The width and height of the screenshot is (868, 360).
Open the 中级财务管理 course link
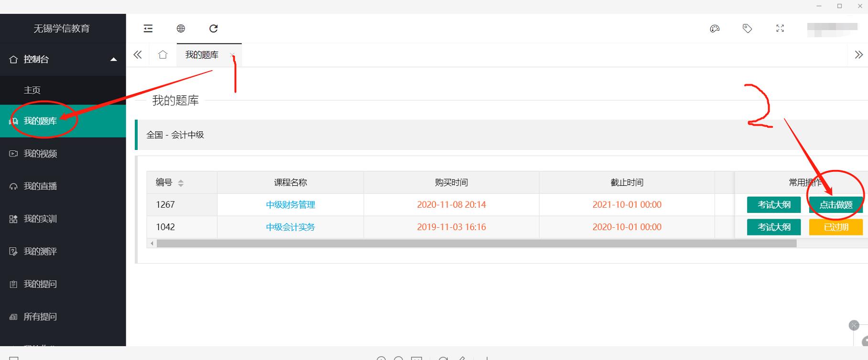click(291, 205)
